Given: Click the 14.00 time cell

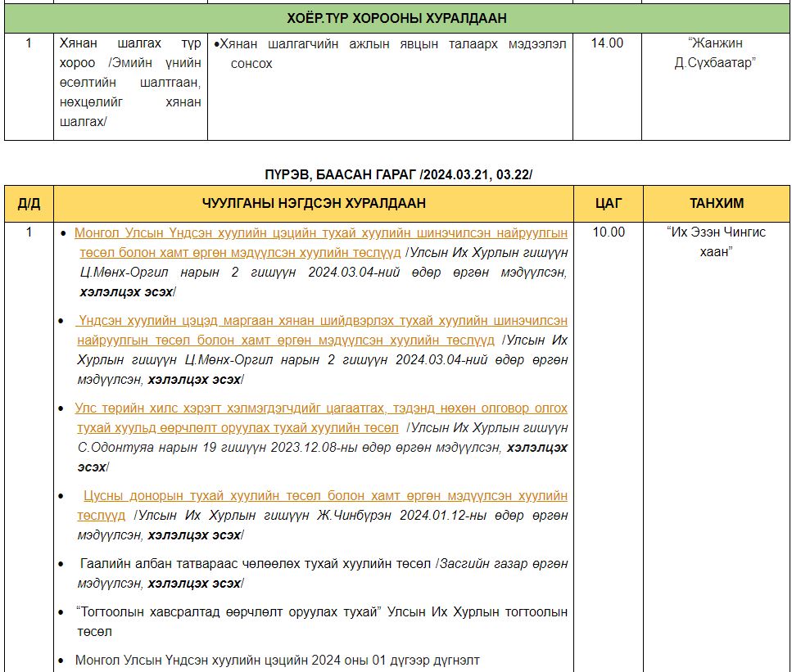Looking at the screenshot, I should click(x=607, y=43).
